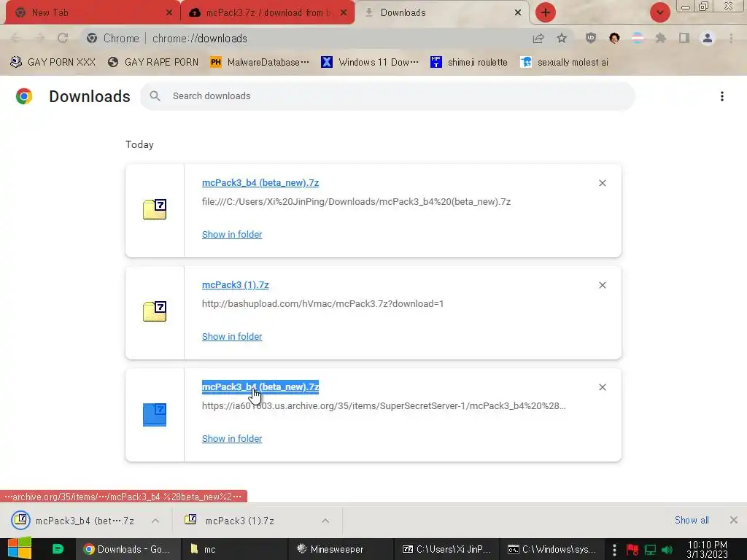Click the red flag tray icon

pos(632,550)
